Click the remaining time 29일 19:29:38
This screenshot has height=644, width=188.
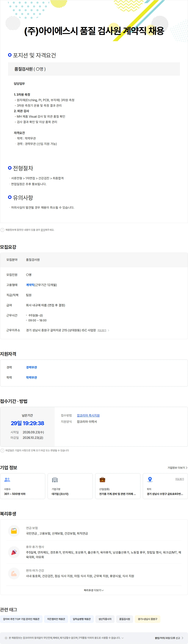[x=27, y=423]
